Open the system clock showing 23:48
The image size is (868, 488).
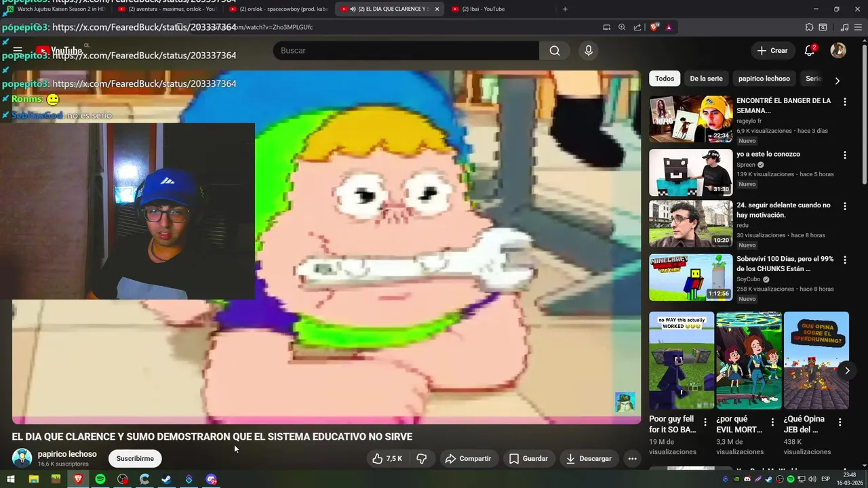[x=849, y=479]
